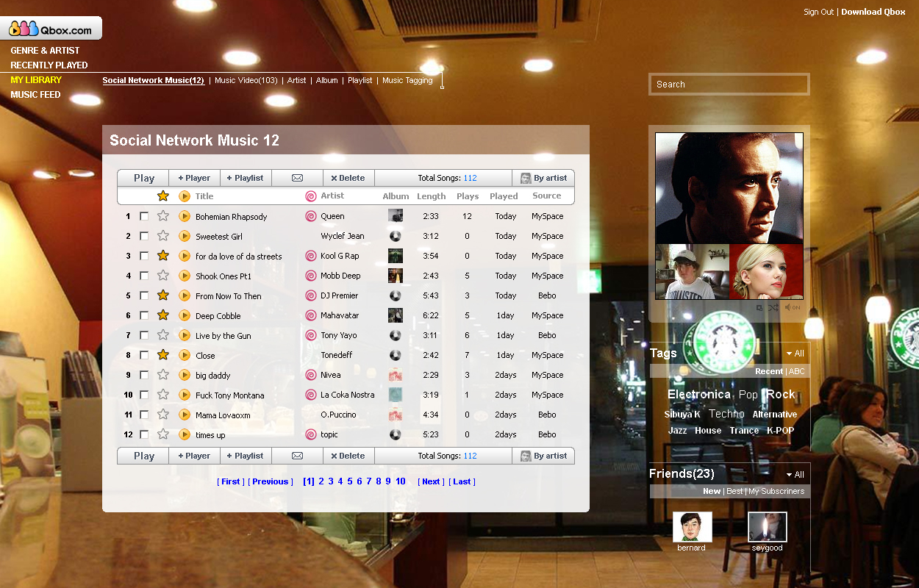Open friend bernard's avatar
Screen dimensions: 919x588
[692, 527]
